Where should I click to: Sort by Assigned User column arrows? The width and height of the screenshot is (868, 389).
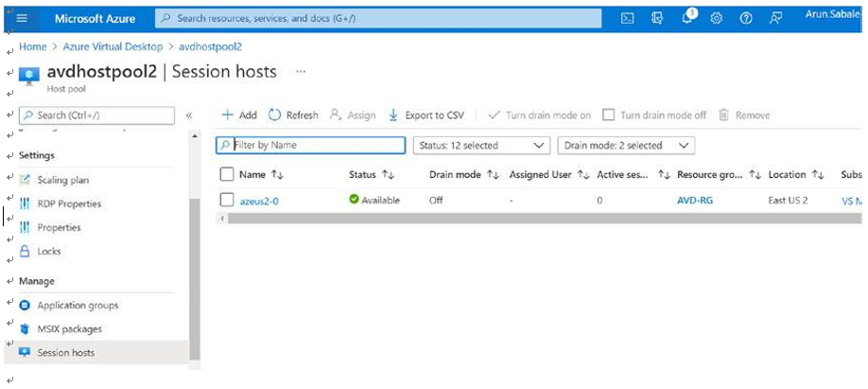pyautogui.click(x=583, y=174)
